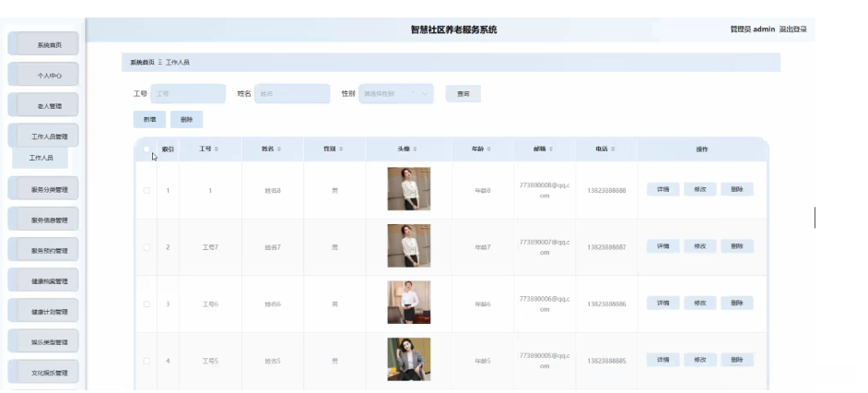Click the 年龄6 cell
The height and width of the screenshot is (393, 868).
[x=483, y=304]
